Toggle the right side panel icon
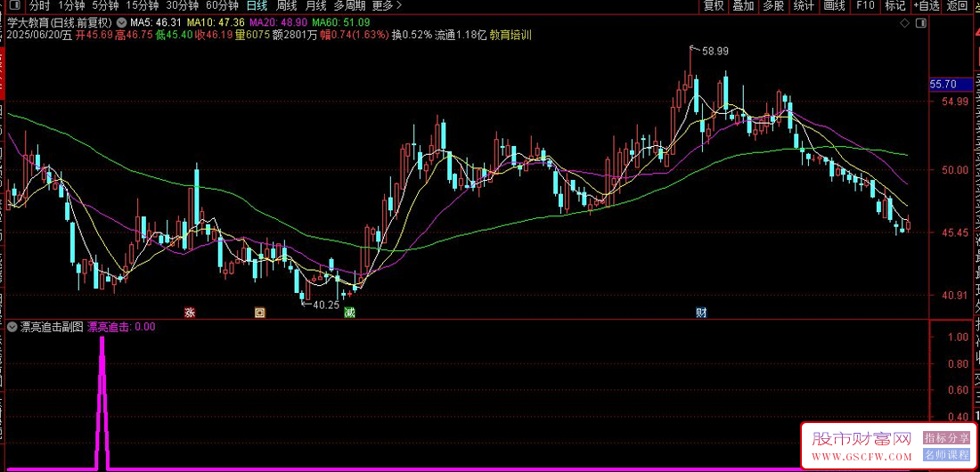The width and height of the screenshot is (980, 472). (x=920, y=23)
